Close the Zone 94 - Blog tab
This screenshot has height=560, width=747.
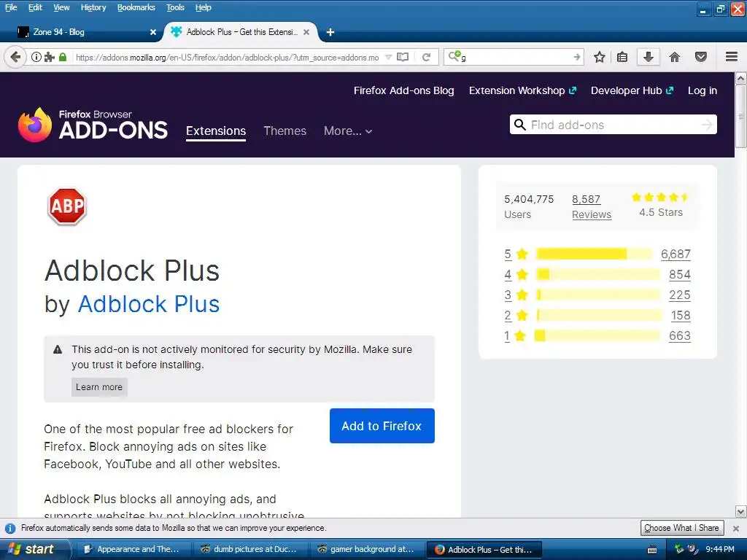153,32
